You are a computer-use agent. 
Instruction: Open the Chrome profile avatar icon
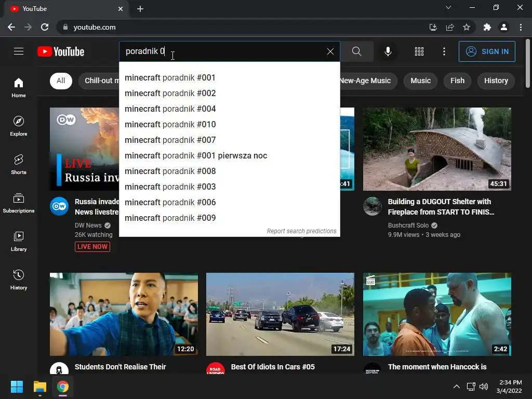tap(504, 27)
